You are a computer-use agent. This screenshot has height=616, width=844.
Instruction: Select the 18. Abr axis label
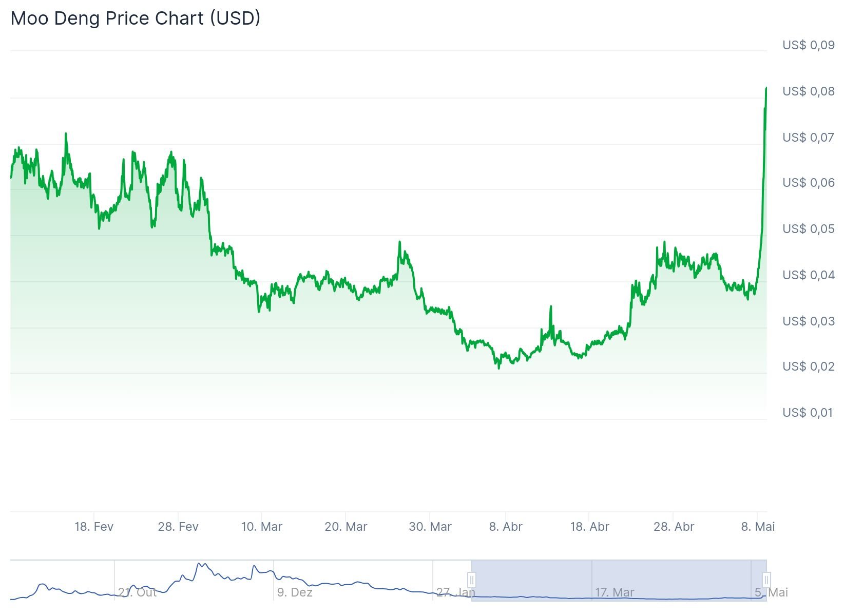590,527
